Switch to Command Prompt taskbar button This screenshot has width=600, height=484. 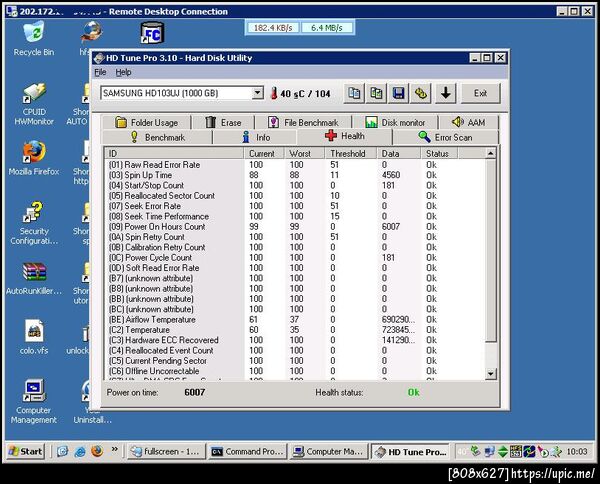coord(248,451)
